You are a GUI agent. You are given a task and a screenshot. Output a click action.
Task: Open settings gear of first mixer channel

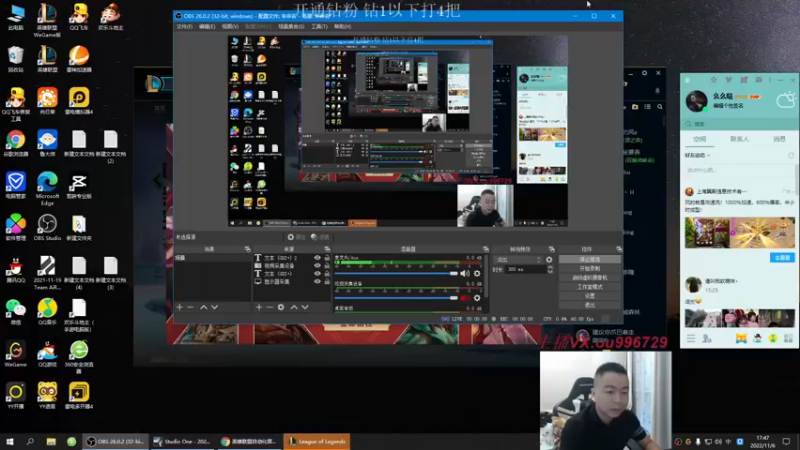click(x=477, y=273)
